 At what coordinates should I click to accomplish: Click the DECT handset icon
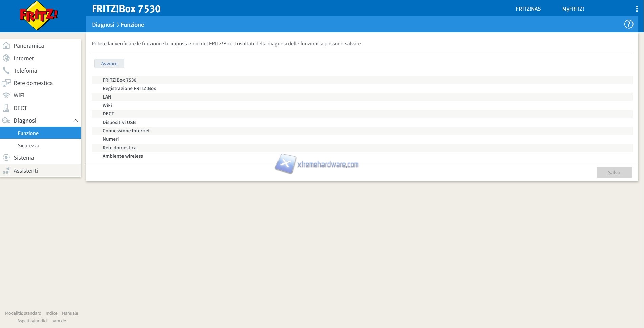coord(6,108)
